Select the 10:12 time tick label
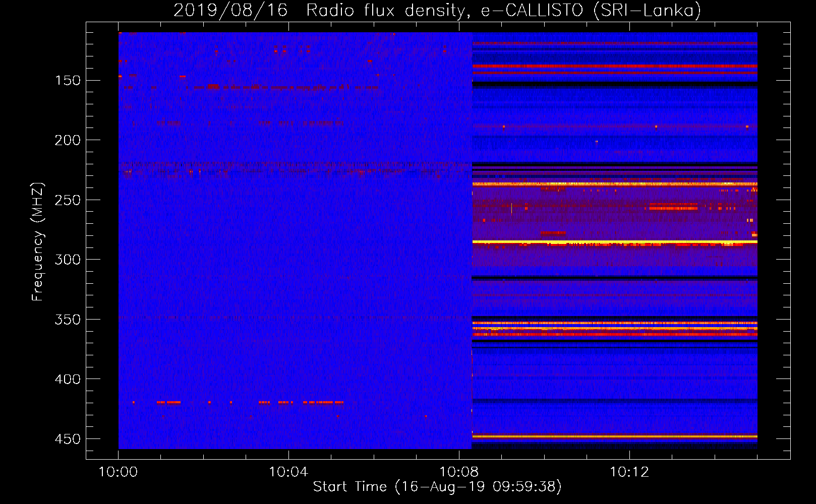Image resolution: width=816 pixels, height=504 pixels. pyautogui.click(x=629, y=472)
